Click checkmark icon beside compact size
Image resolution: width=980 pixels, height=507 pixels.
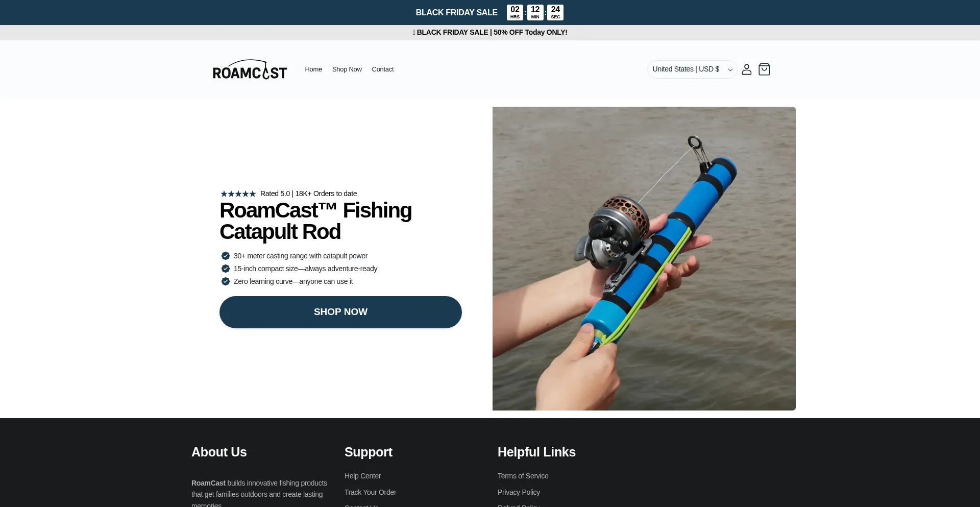(225, 269)
